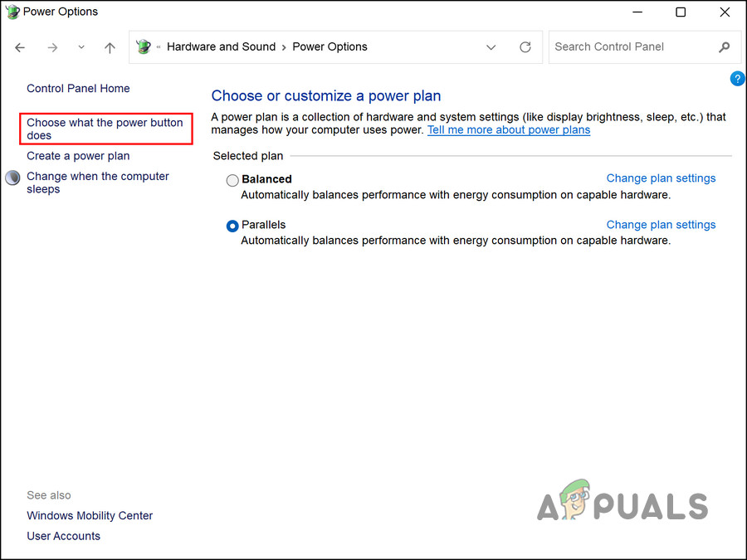747x560 pixels.
Task: Select the Parallels power plan
Action: (x=233, y=225)
